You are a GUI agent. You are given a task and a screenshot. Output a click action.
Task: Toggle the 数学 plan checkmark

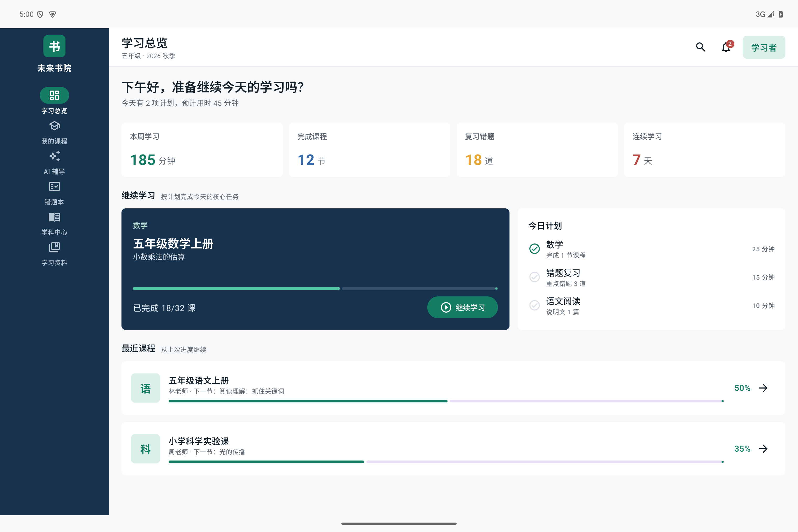tap(534, 249)
